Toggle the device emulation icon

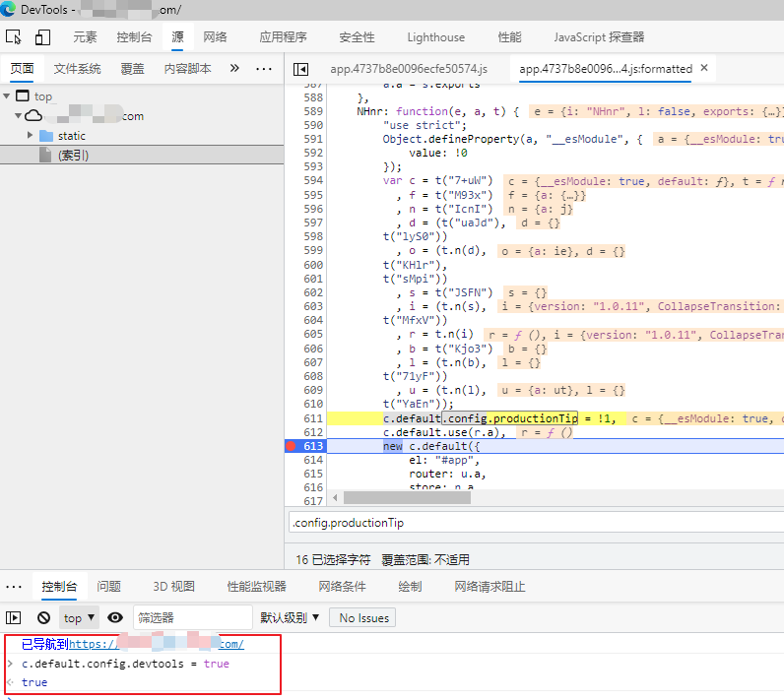click(42, 37)
